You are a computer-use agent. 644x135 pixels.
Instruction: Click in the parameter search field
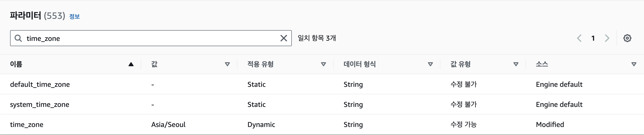[151, 38]
